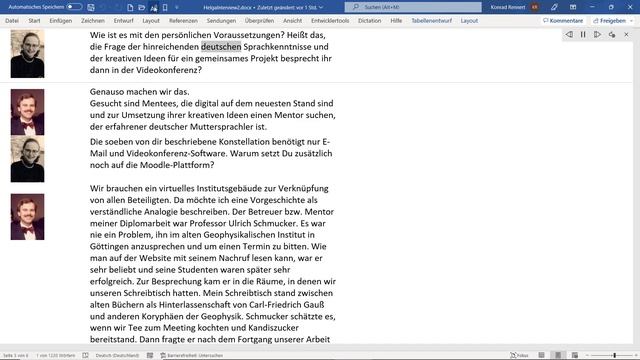
Task: Open the Zeichnen tab
Action: [x=93, y=20]
